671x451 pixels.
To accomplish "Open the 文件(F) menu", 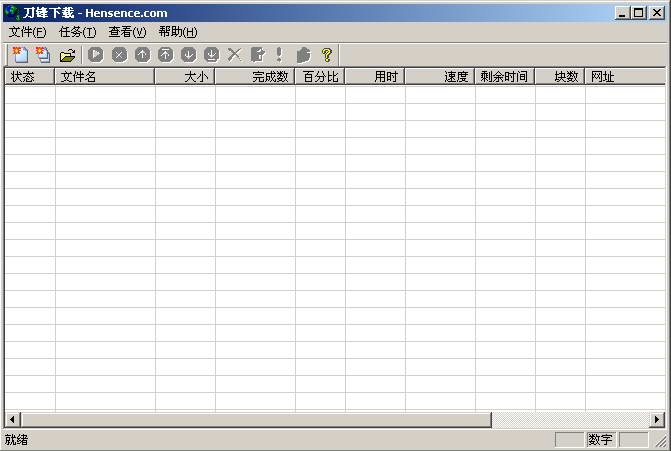I will [27, 32].
